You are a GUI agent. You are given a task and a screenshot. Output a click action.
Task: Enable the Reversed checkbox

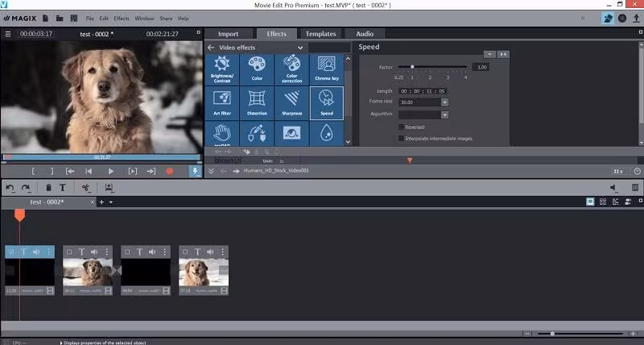tap(401, 127)
